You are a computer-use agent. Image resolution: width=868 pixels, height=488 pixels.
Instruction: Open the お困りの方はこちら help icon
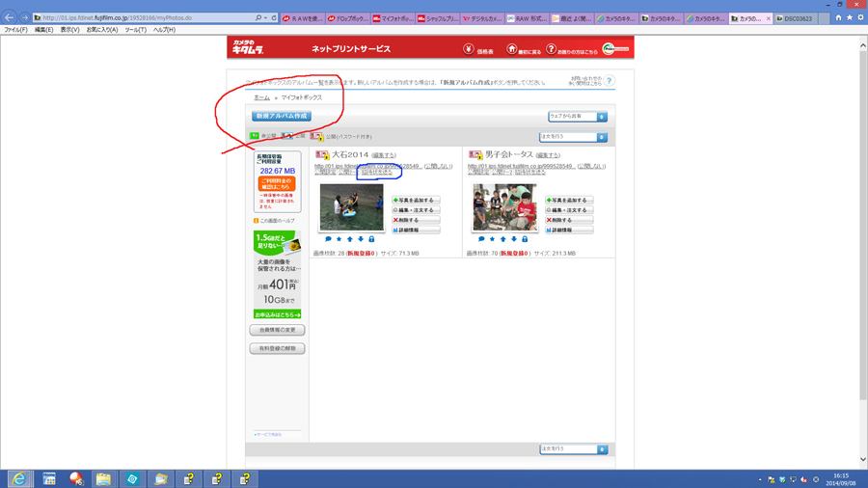coord(551,48)
